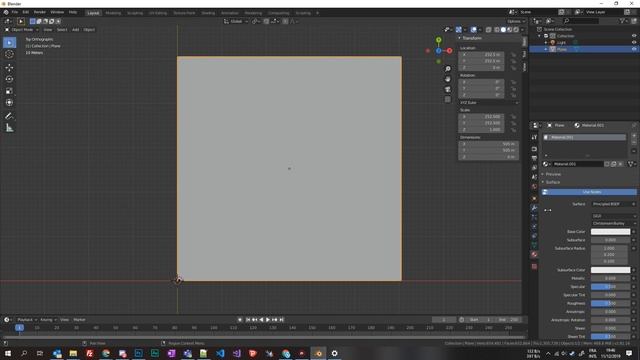
Task: Click the pan view hand icon
Action: pos(448,79)
